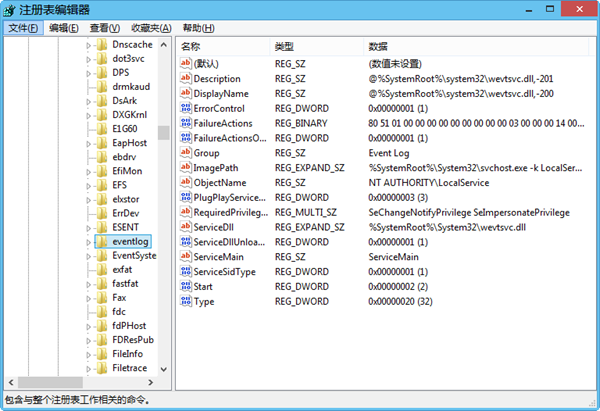Expand the FileInfo tree node
600x411 pixels.
point(89,355)
